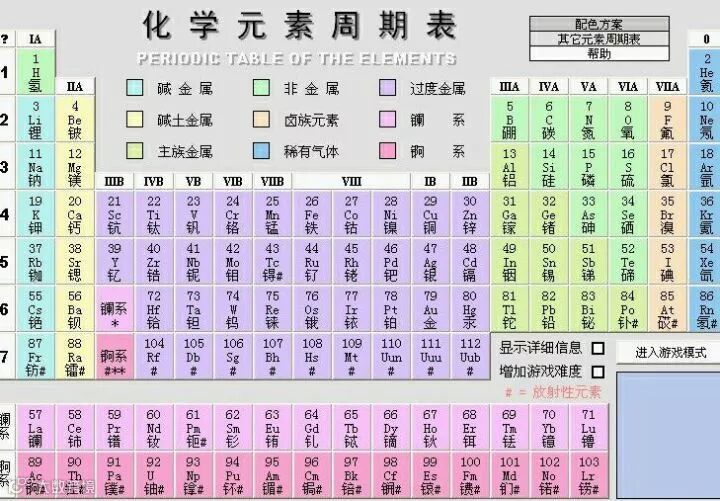Select the platinum Pt element cell

pyautogui.click(x=391, y=309)
